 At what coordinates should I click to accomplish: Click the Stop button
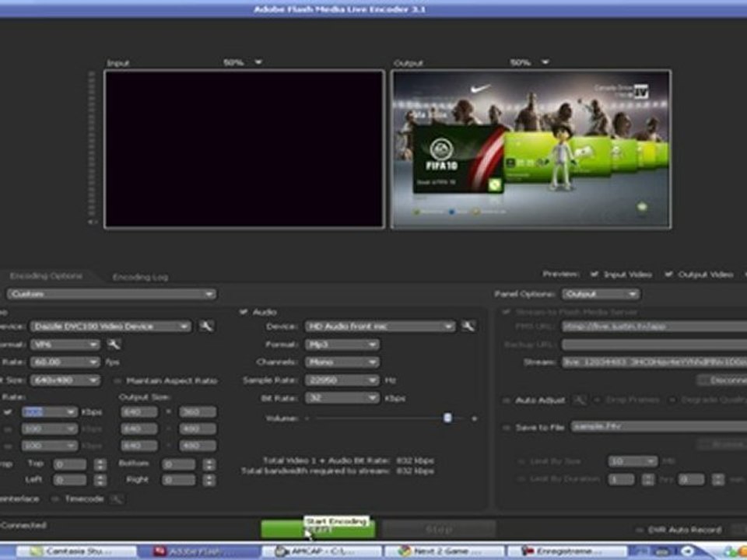(439, 530)
